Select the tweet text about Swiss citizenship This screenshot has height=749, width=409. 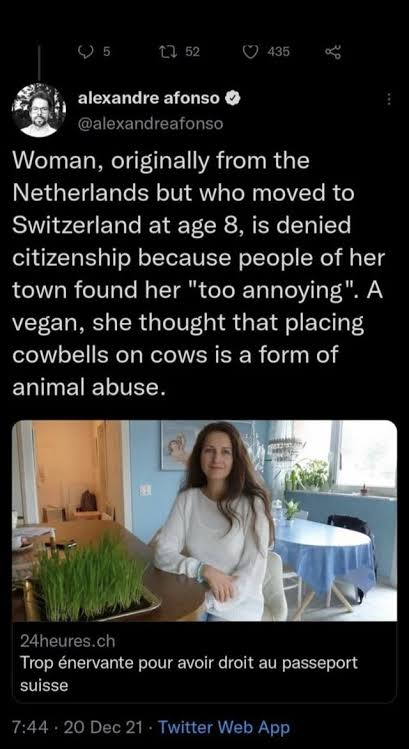point(198,274)
